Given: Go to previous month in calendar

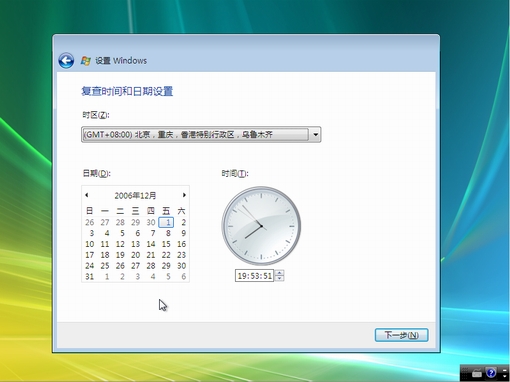Looking at the screenshot, I should [87, 195].
